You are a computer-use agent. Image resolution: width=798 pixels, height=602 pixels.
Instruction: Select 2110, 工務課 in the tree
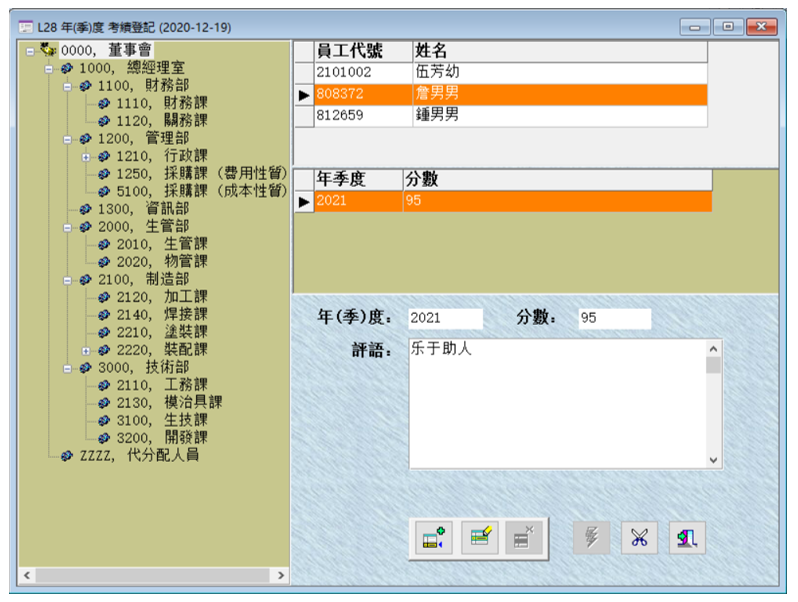[162, 385]
